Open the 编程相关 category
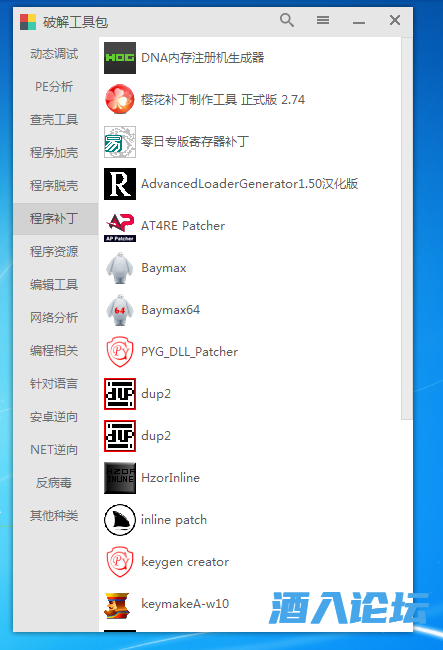The image size is (443, 650). point(54,351)
